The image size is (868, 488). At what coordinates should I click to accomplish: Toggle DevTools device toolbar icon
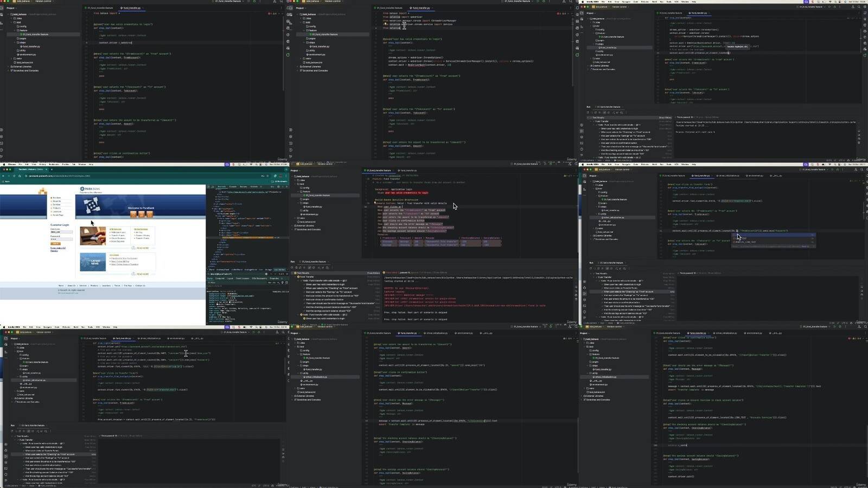(213, 187)
